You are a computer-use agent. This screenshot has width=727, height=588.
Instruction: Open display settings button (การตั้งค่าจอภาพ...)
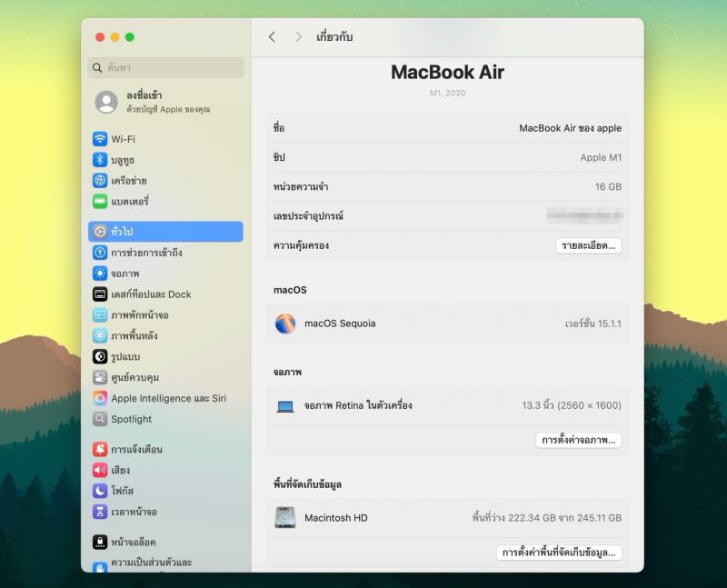coord(579,440)
